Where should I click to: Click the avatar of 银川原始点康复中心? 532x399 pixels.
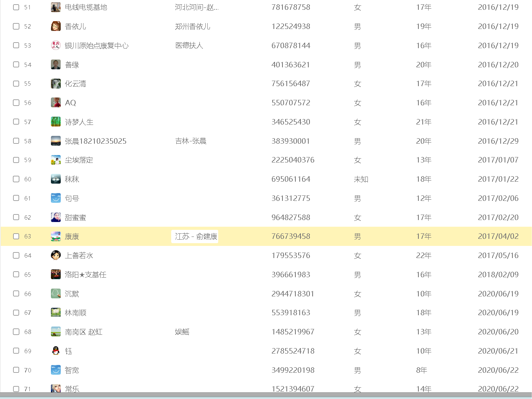click(56, 45)
